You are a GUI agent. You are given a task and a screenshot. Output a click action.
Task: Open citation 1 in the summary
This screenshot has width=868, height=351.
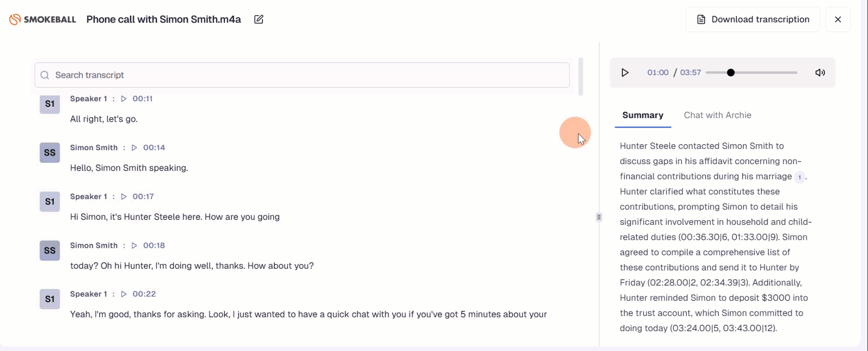pos(800,177)
